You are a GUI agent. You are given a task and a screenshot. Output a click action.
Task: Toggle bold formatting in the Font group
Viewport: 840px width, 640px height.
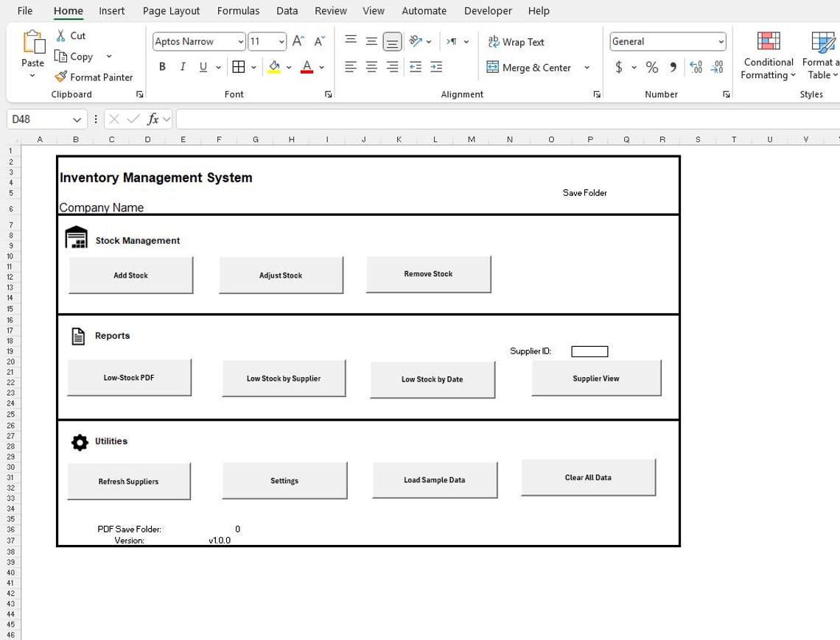click(161, 66)
